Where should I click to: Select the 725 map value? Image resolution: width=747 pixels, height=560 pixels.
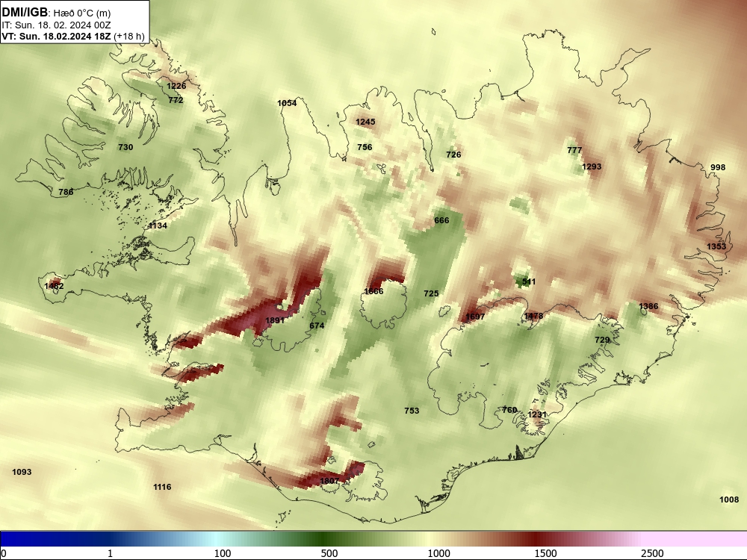coord(431,293)
